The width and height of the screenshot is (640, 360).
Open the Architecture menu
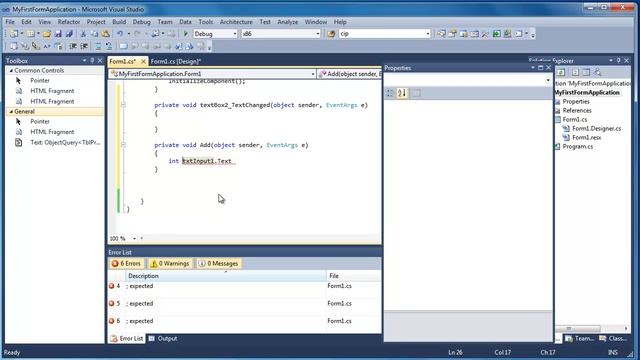pyautogui.click(x=236, y=22)
